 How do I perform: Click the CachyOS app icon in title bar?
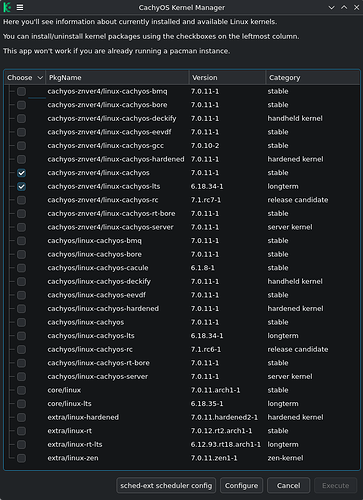point(7,7)
